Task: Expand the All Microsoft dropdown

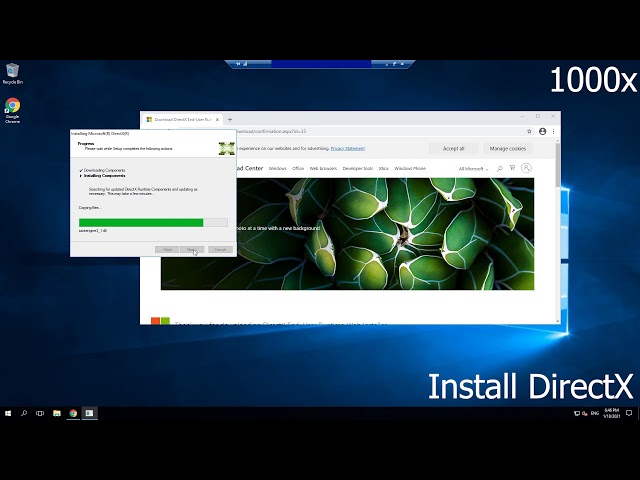Action: click(x=473, y=169)
